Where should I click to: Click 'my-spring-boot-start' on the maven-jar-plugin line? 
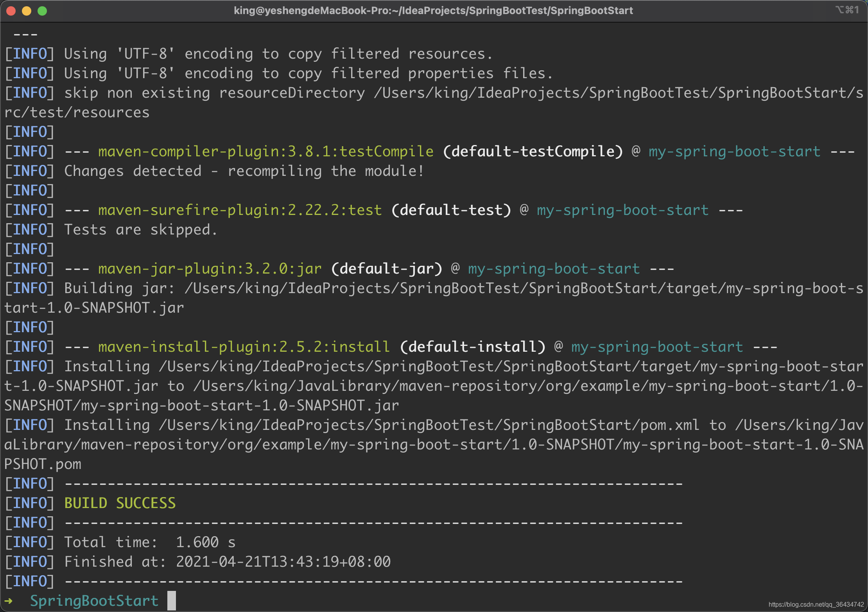[554, 268]
